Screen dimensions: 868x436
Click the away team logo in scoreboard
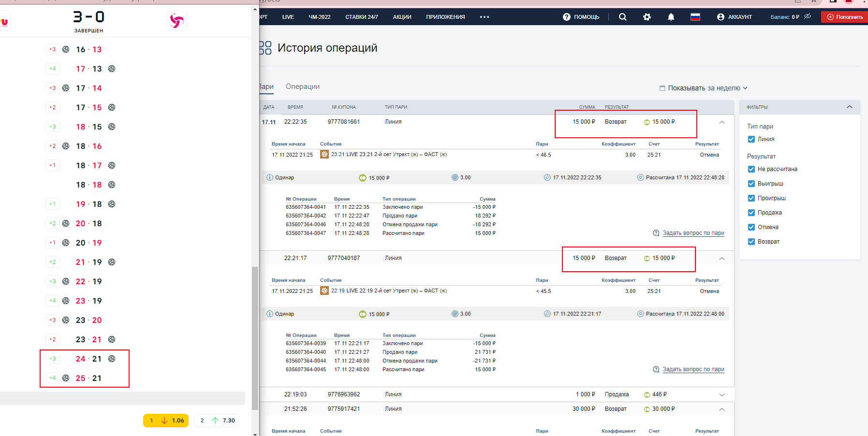coord(177,21)
